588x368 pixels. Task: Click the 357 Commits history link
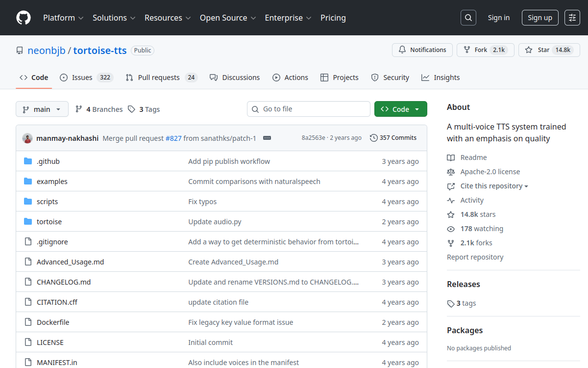click(393, 138)
